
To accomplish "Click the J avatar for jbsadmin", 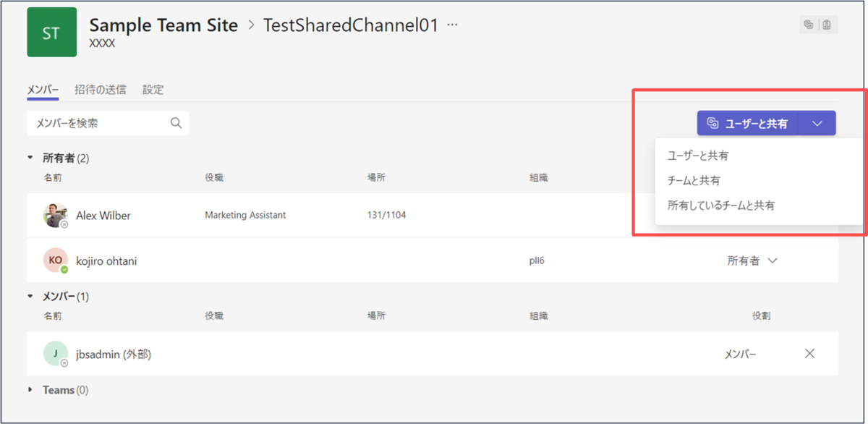I will pos(55,354).
